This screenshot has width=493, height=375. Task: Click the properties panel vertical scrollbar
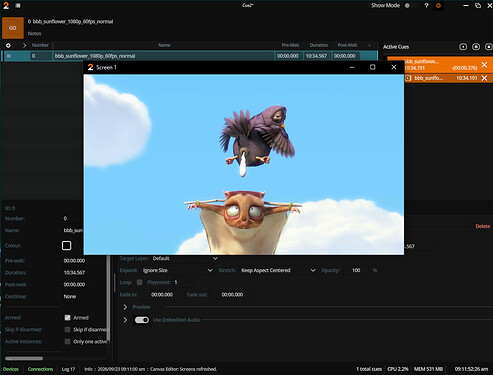click(108, 298)
